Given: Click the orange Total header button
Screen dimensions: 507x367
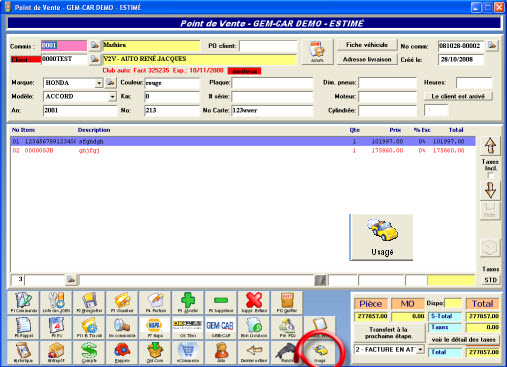Looking at the screenshot, I should tap(482, 304).
